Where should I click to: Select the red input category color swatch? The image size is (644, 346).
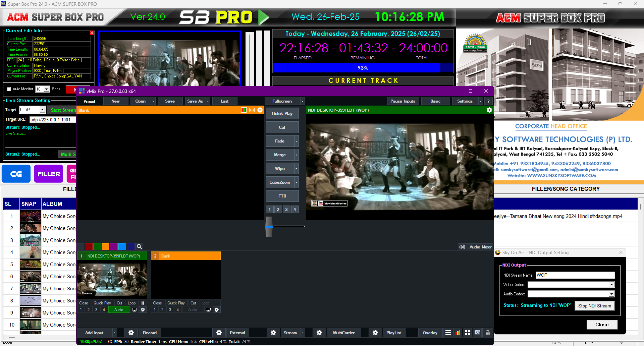coord(89,247)
